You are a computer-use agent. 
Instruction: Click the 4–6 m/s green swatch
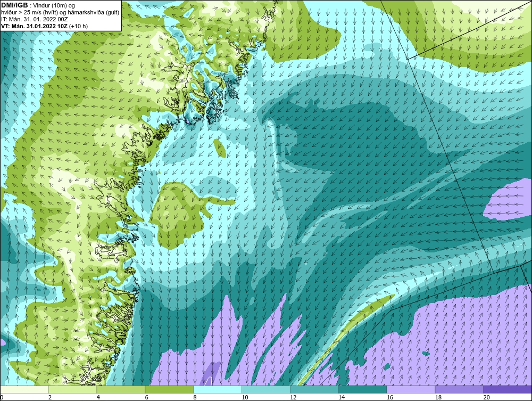(121, 389)
